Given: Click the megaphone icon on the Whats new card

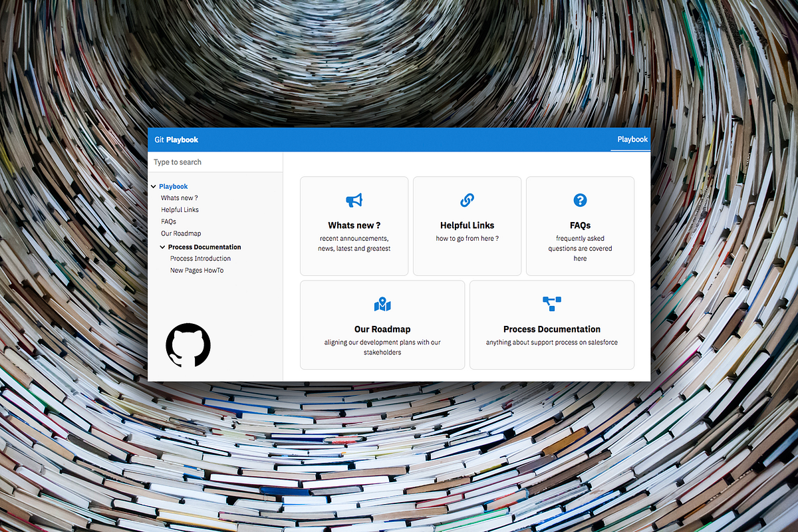Looking at the screenshot, I should click(x=354, y=199).
